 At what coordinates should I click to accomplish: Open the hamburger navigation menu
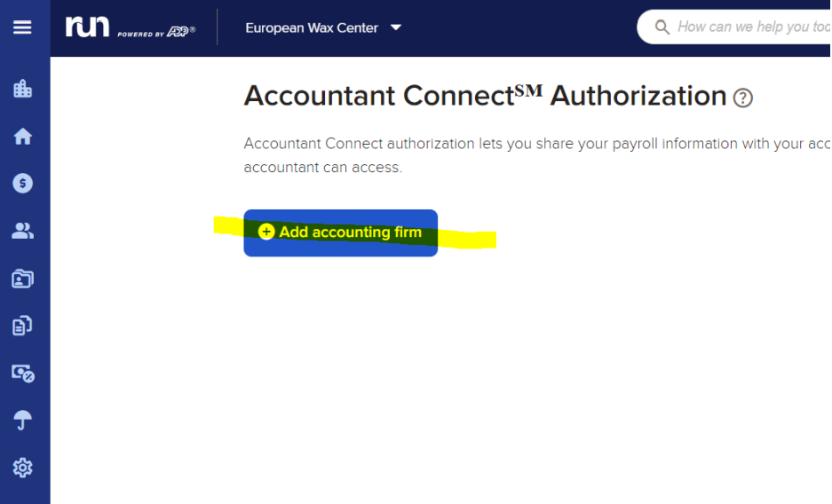[x=22, y=27]
